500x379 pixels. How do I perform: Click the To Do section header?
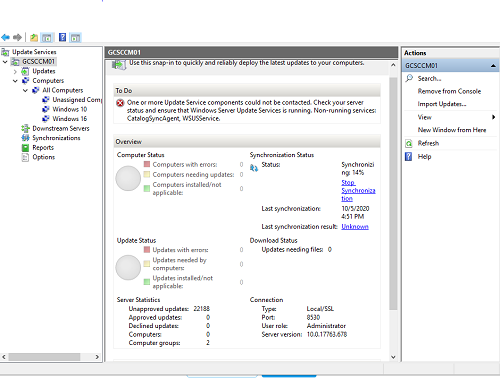[x=247, y=91]
